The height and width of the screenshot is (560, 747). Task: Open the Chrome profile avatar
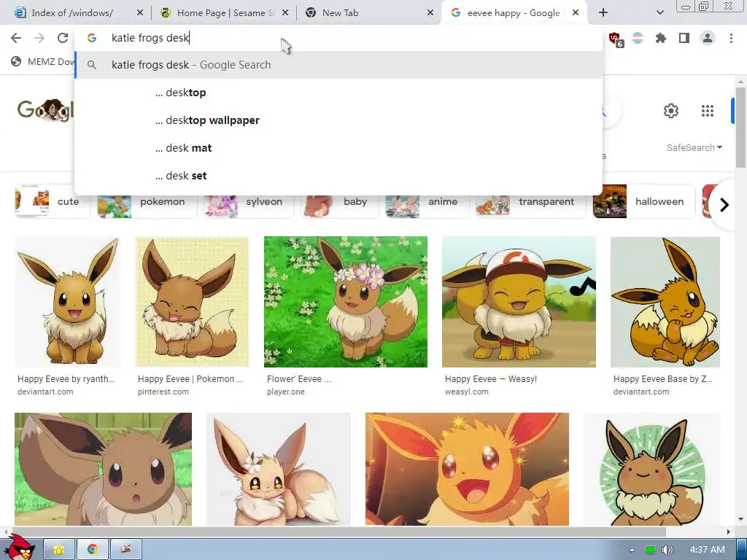tap(708, 38)
